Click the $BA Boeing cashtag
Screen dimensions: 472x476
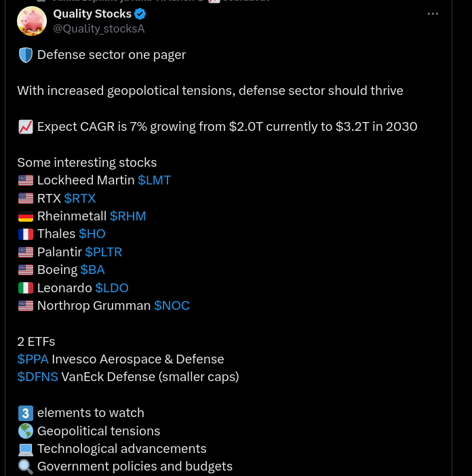(x=92, y=270)
